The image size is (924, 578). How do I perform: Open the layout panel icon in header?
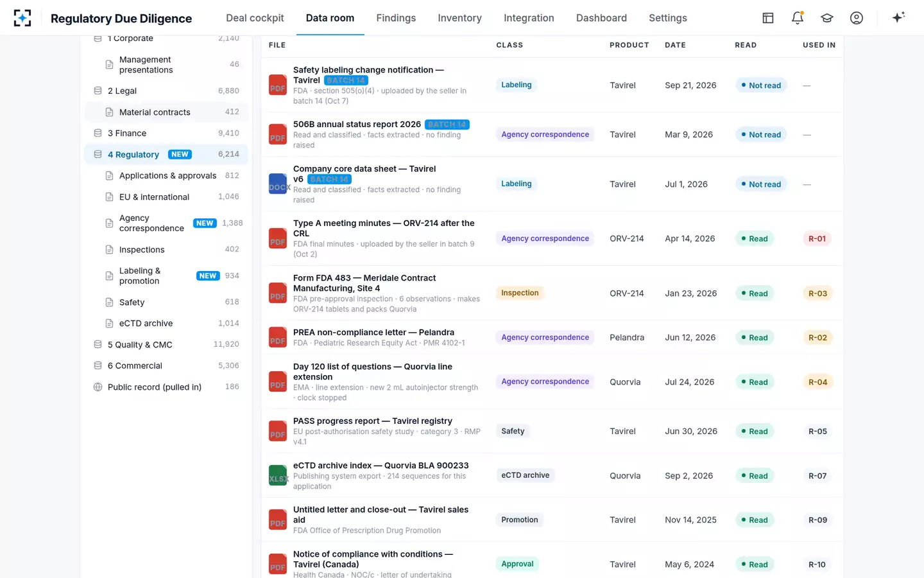pyautogui.click(x=768, y=18)
